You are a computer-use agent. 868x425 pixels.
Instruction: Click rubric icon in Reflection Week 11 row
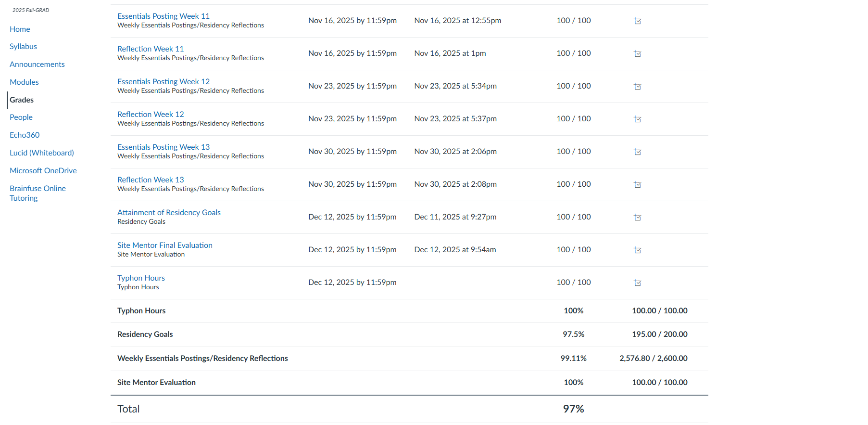[x=638, y=53]
